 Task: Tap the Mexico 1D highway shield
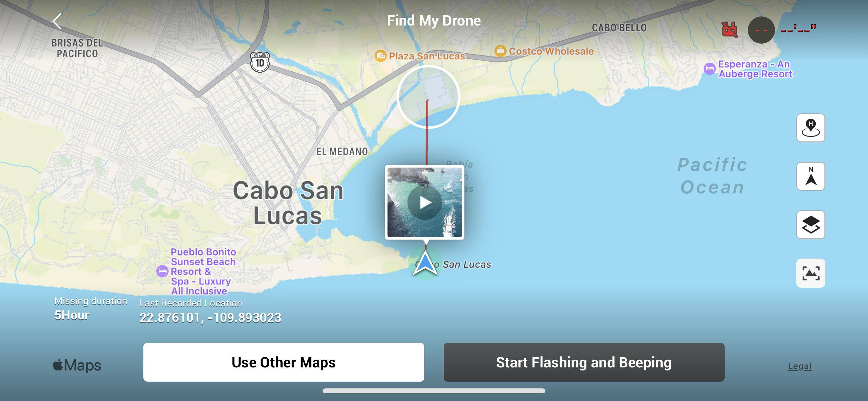tap(260, 62)
